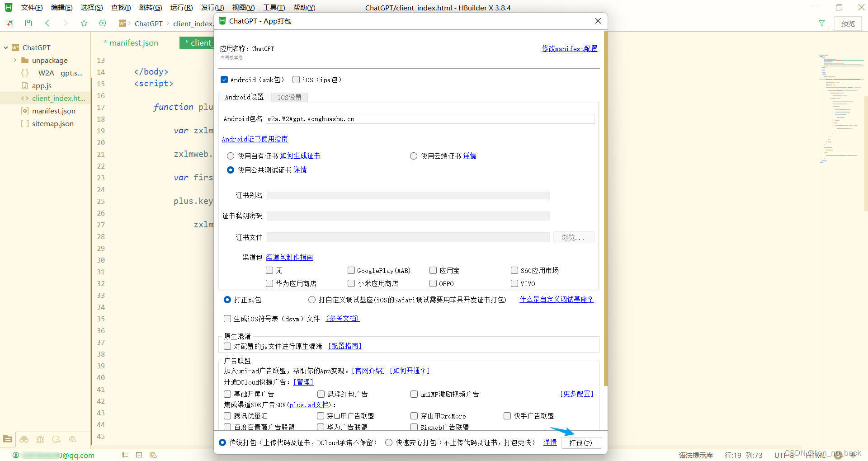Click the dialog vertical scrollbar

click(x=605, y=208)
